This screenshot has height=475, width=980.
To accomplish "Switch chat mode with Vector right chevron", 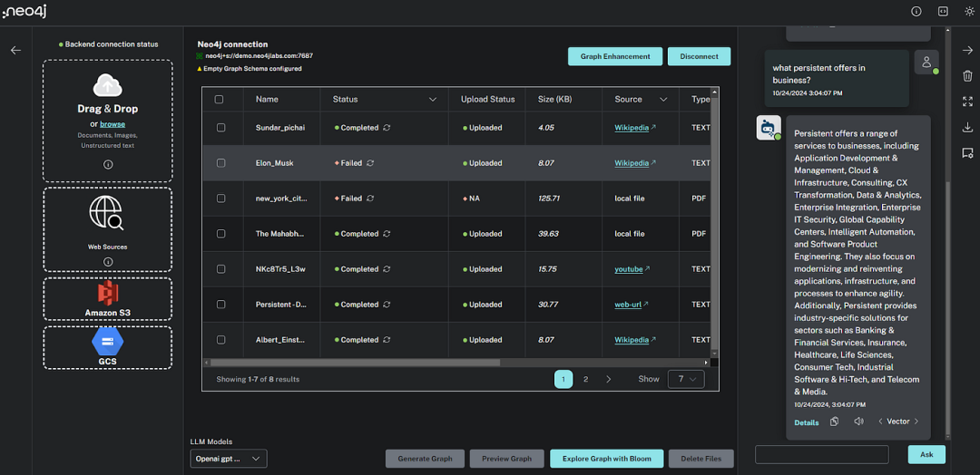I will (916, 422).
